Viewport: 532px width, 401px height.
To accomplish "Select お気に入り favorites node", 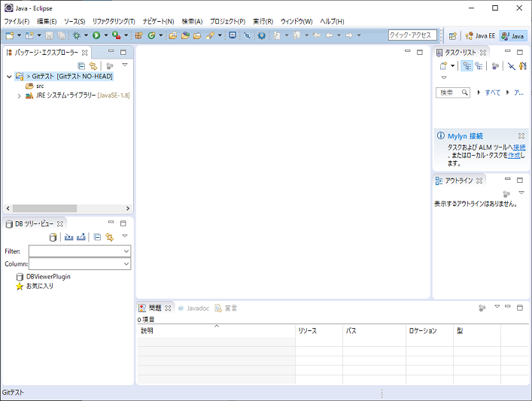I will 35,286.
